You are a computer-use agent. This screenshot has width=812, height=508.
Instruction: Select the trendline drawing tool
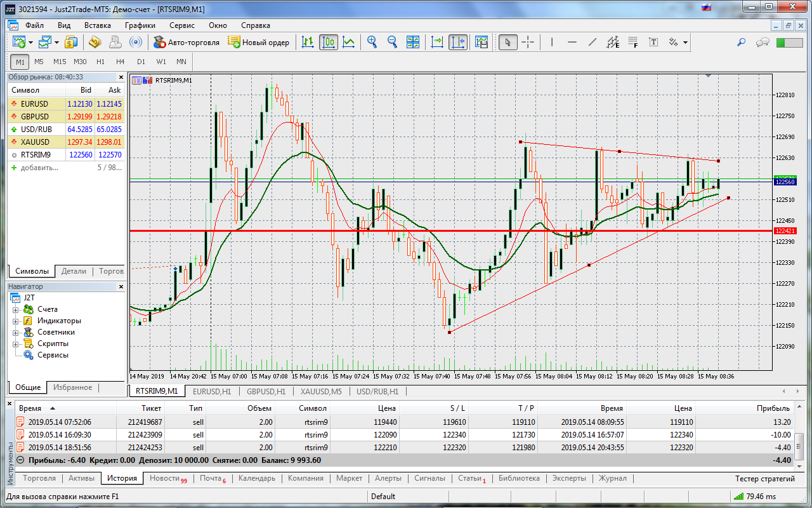point(593,43)
